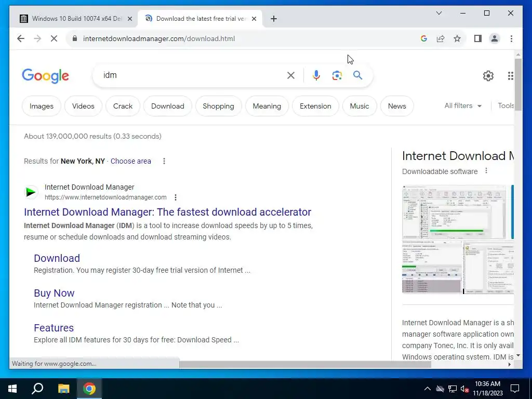The height and width of the screenshot is (399, 532).
Task: Search by image with the Lens camera icon
Action: [337, 75]
